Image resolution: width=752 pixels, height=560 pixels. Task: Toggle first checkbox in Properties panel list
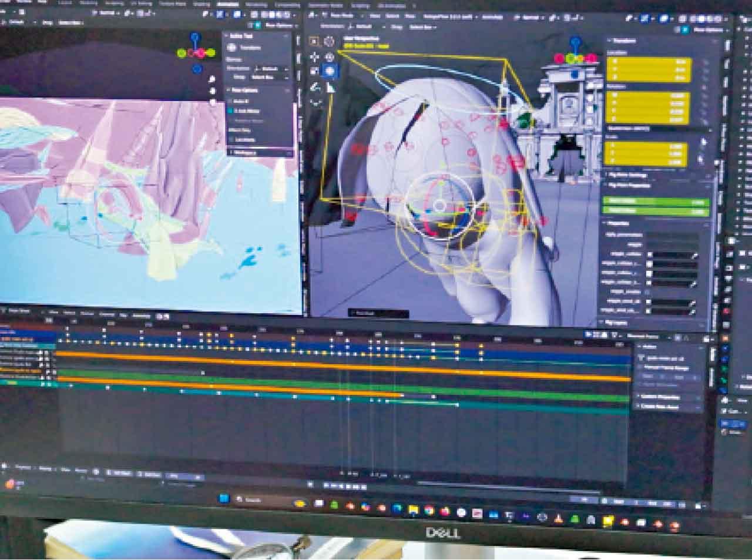[650, 254]
